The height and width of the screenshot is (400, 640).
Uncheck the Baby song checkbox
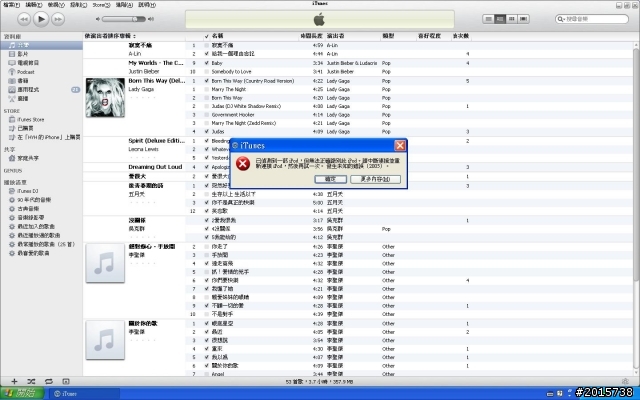click(x=207, y=63)
